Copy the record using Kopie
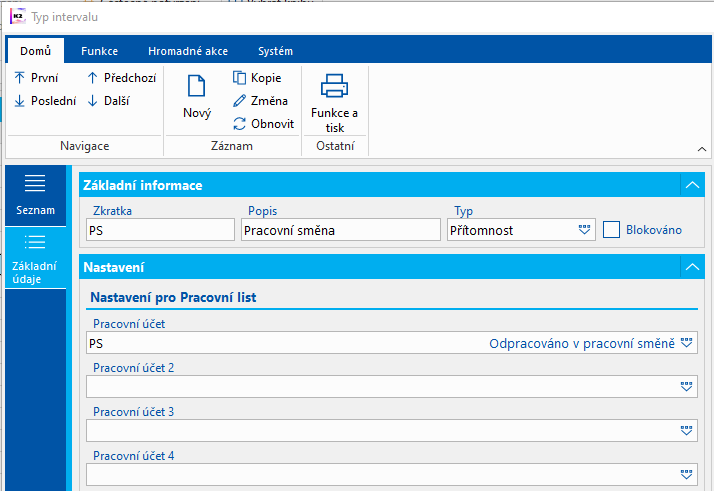 click(257, 77)
